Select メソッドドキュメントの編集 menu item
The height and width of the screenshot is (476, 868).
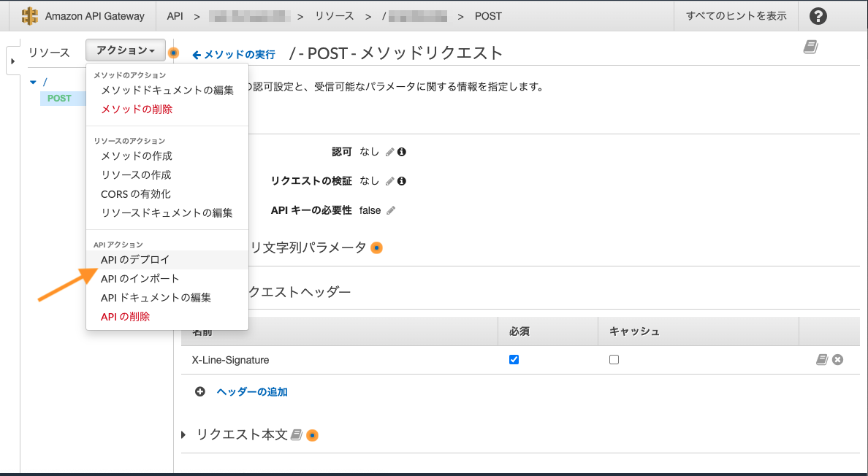coord(167,90)
